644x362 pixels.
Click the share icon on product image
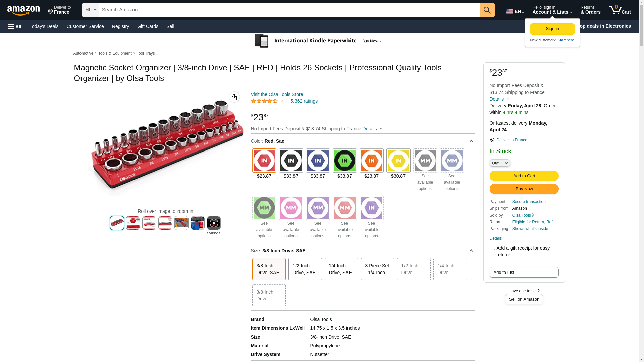[234, 97]
